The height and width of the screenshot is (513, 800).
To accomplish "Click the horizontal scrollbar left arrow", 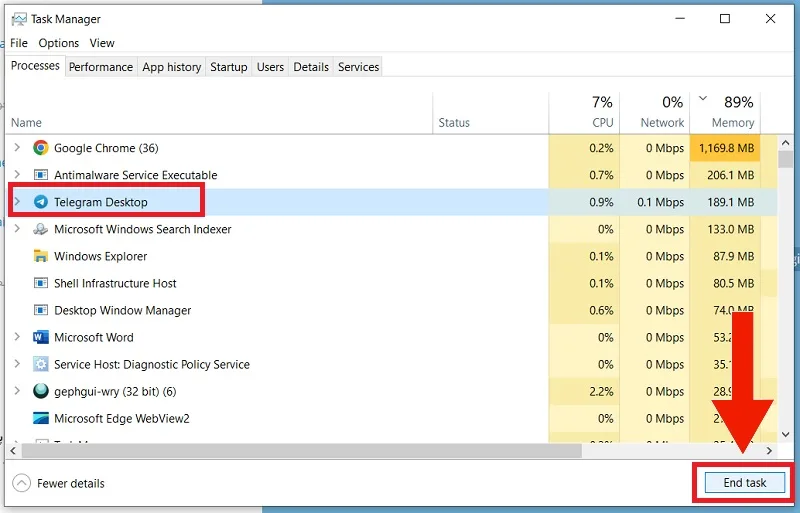I will 13,451.
